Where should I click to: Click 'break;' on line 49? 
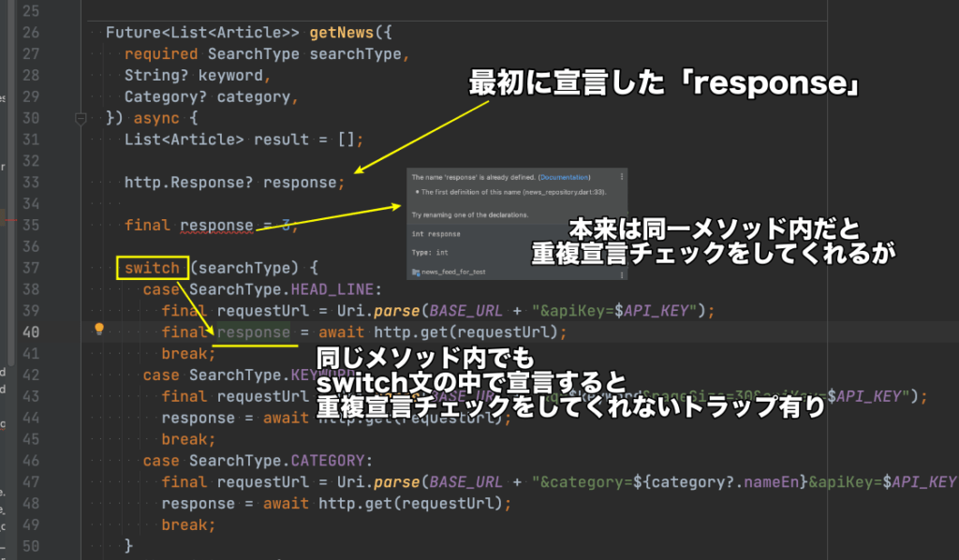[x=189, y=524]
